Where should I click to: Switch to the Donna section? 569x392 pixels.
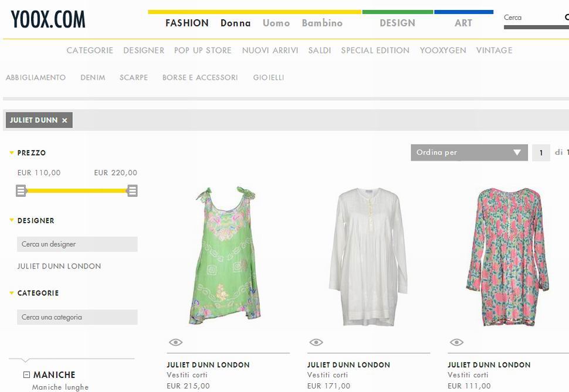[235, 23]
